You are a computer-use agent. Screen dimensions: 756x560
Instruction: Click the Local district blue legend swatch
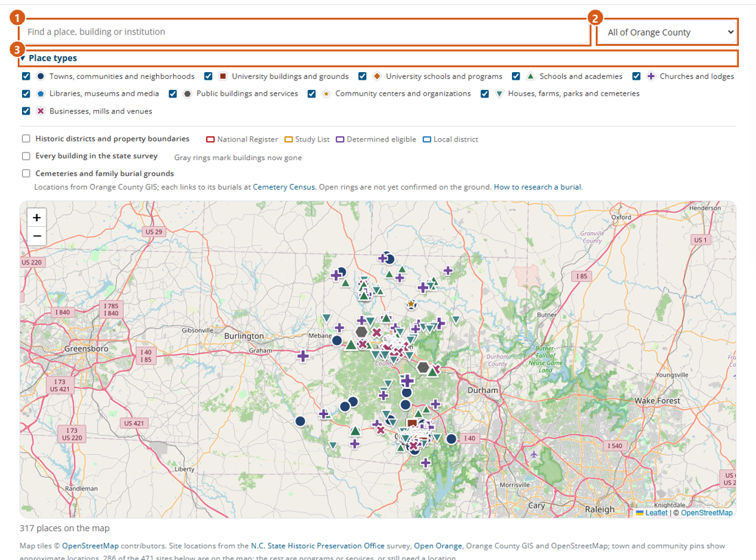click(427, 139)
